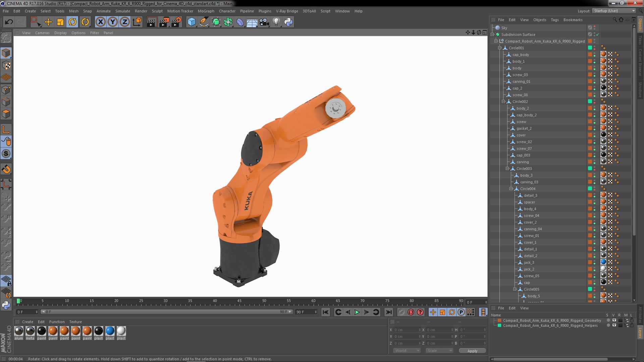Collapse the Circle001 hierarchy
The image size is (644, 362).
(500, 48)
